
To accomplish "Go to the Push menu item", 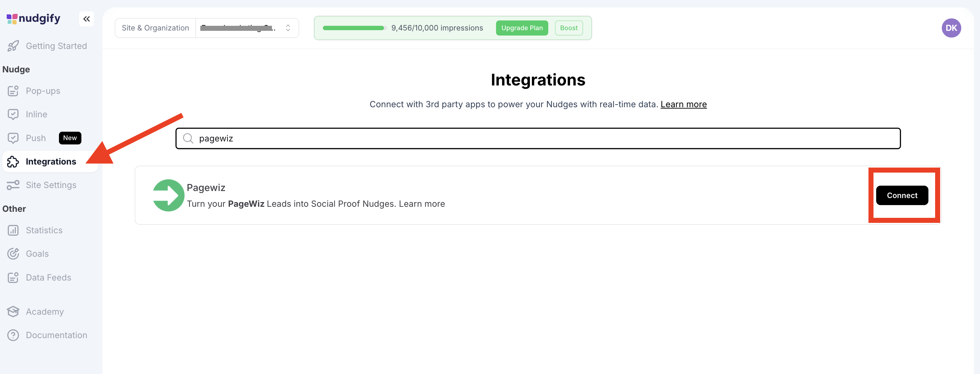I will coord(36,138).
